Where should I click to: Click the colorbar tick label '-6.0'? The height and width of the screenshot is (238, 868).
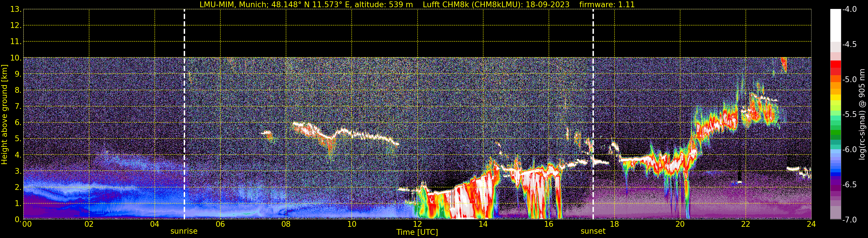tap(850, 150)
